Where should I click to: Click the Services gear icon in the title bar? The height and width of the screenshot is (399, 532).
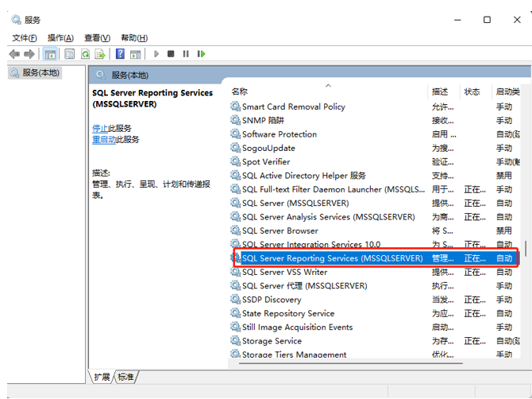coord(16,20)
